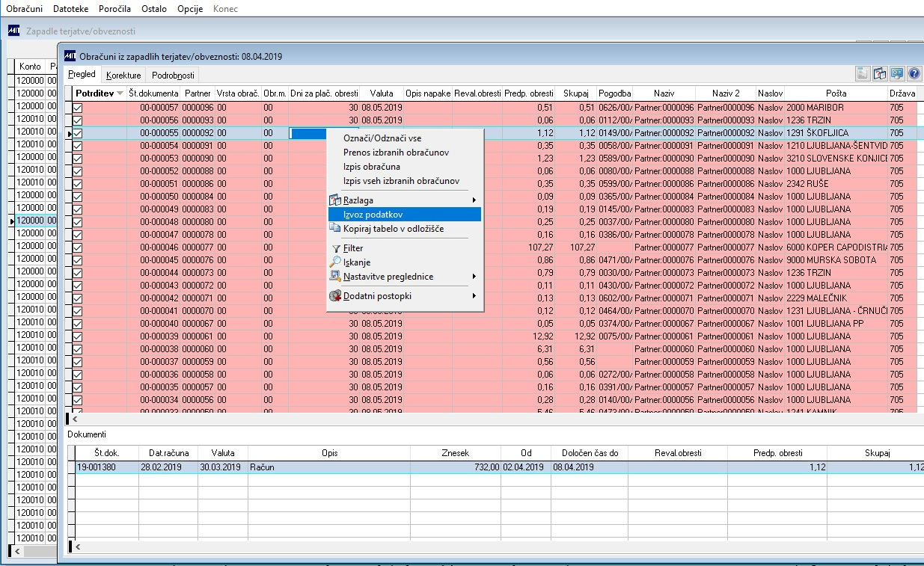
Task: Uncheck Potrditev checkbox for document 00-000057
Action: coord(78,108)
